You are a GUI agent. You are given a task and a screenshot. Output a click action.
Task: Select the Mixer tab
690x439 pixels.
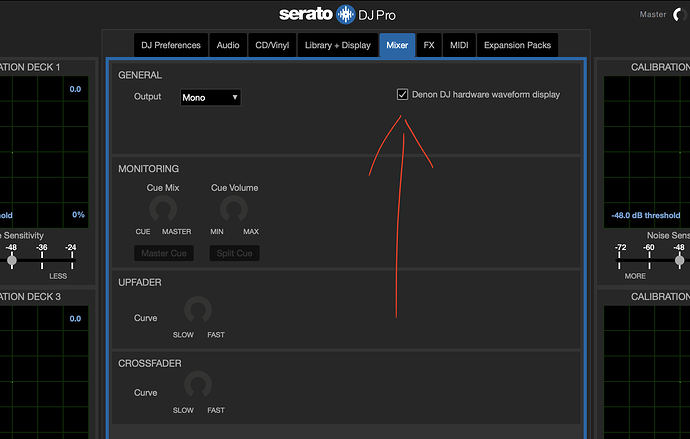pyautogui.click(x=397, y=45)
